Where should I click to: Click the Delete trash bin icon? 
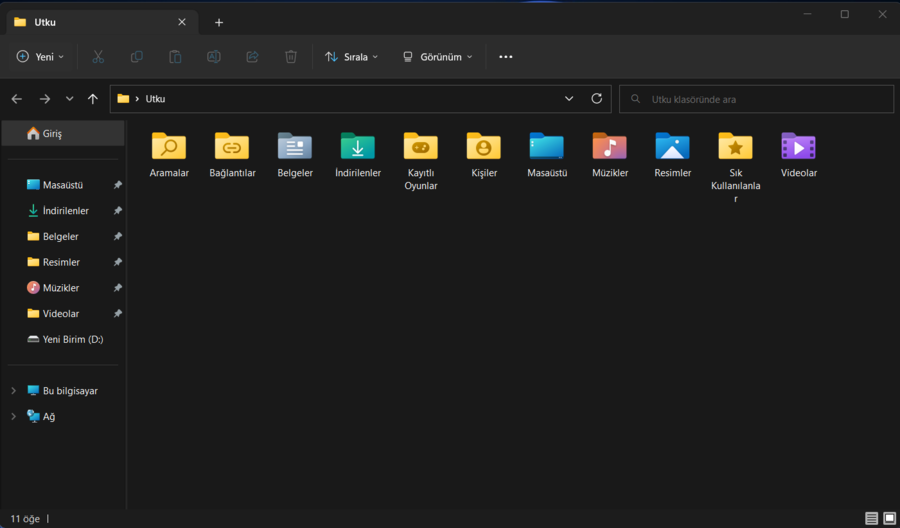click(291, 57)
